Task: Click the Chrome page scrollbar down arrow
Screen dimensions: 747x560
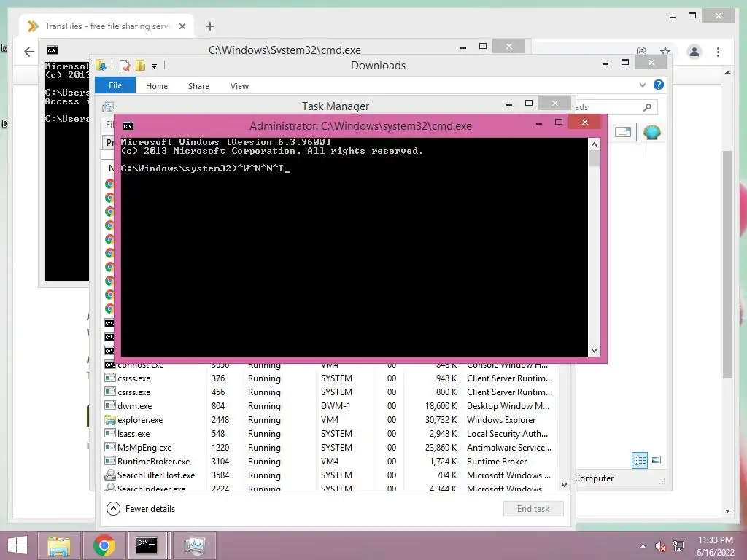Action: [x=727, y=511]
